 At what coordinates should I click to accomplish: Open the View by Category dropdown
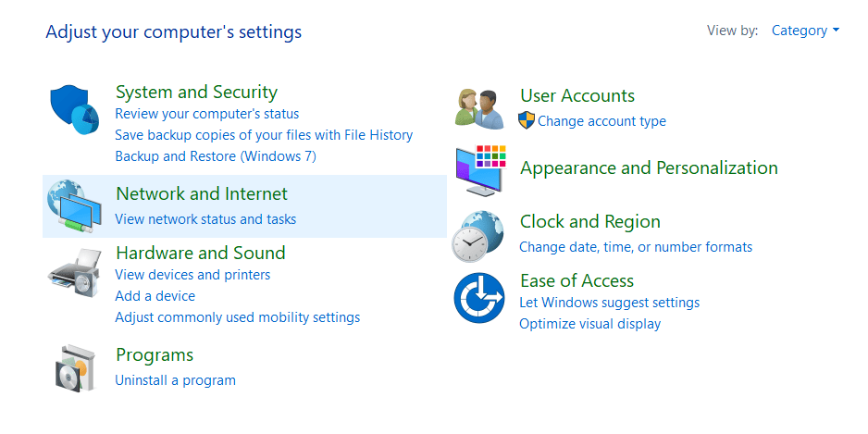805,31
